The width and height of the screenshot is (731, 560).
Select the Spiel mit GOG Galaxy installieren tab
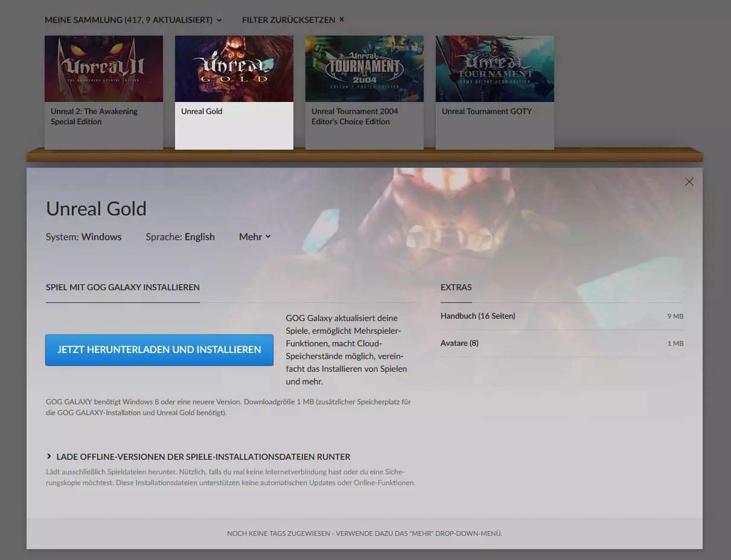coord(123,287)
